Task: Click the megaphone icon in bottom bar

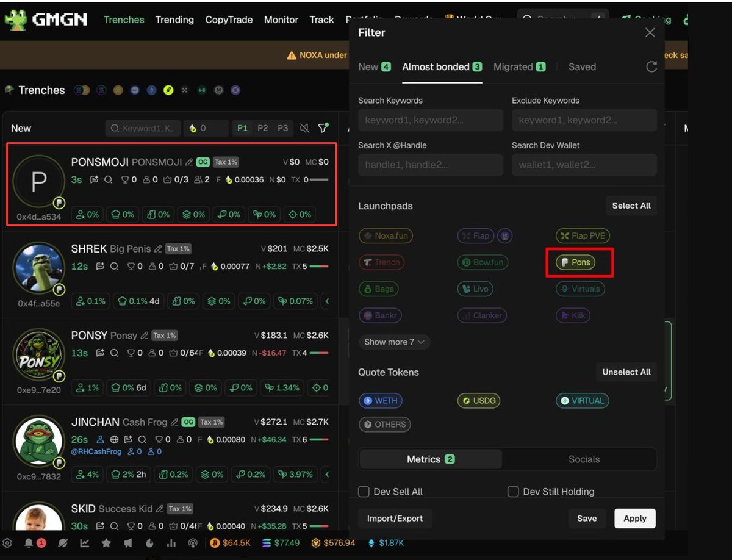Action: point(127,543)
